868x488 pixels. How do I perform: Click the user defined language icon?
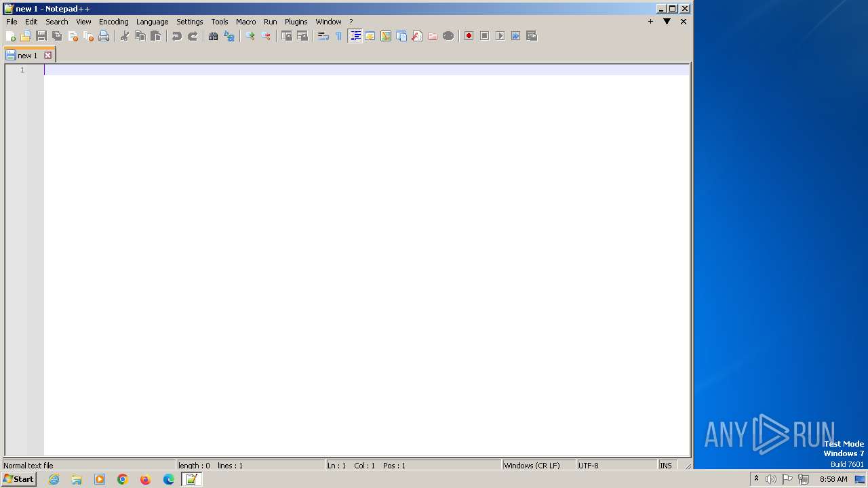coord(370,36)
